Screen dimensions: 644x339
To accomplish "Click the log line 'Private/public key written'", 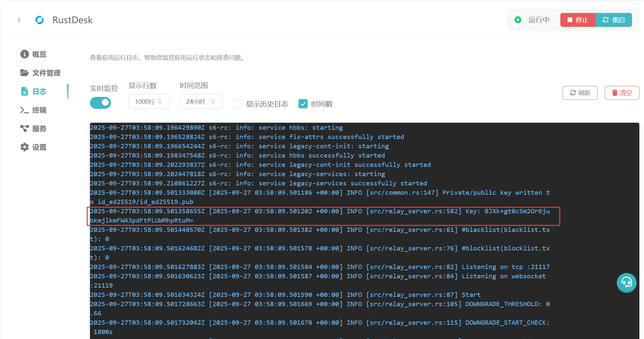I will pyautogui.click(x=320, y=197).
